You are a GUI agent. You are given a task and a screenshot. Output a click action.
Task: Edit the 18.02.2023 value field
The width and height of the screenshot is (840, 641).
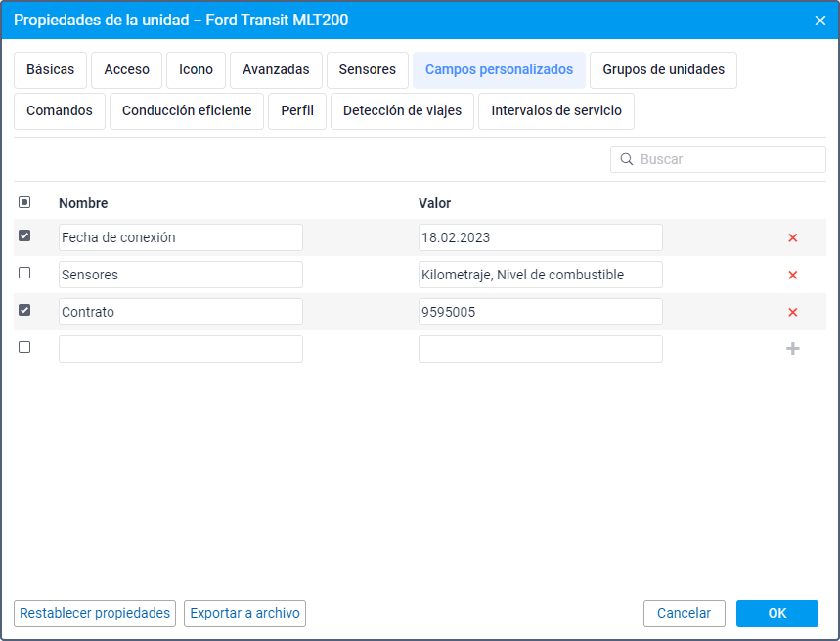point(541,237)
